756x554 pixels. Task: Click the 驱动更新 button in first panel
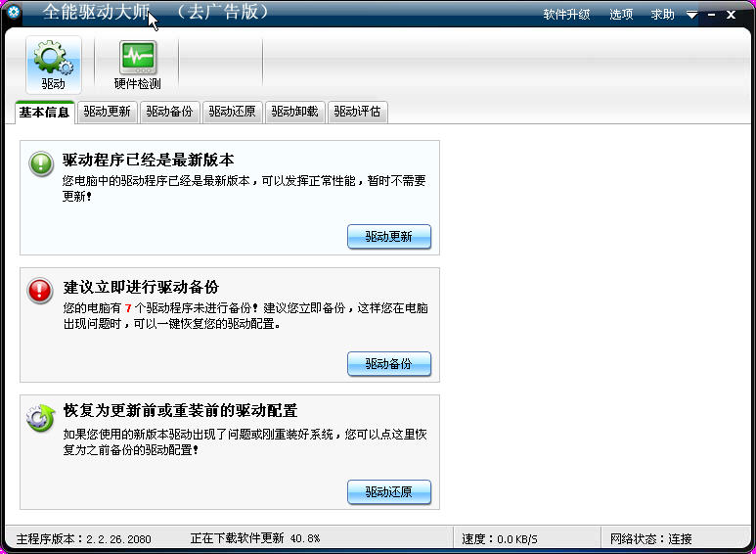tap(389, 237)
